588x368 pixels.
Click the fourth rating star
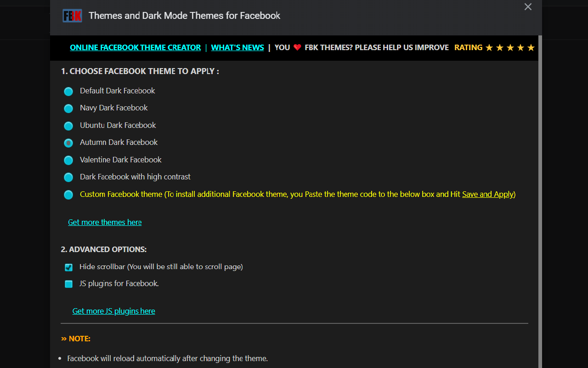click(520, 48)
